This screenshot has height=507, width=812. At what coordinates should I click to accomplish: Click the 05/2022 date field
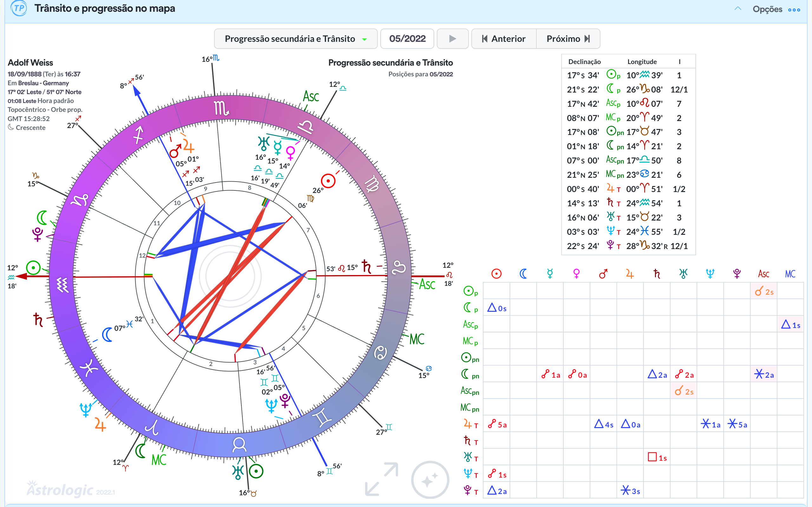pos(407,39)
